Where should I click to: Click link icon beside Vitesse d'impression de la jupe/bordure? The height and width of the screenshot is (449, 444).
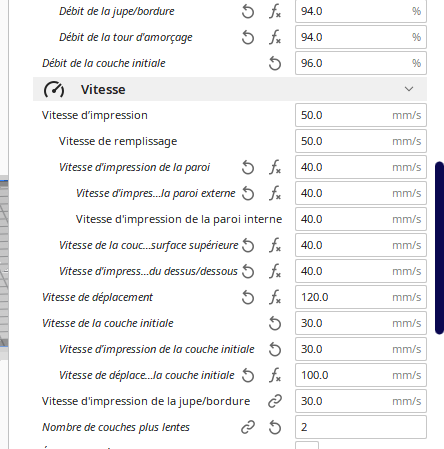275,401
